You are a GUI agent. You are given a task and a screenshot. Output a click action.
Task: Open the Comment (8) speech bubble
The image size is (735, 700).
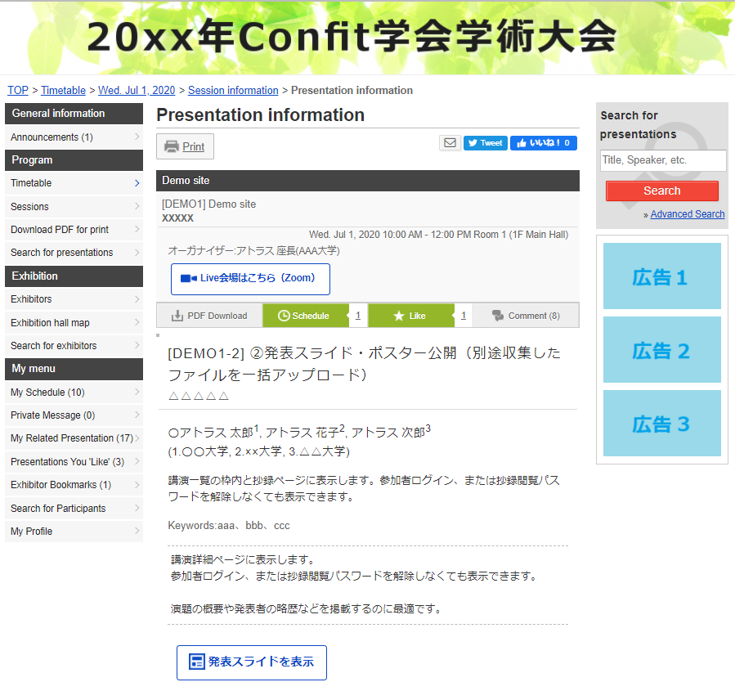(527, 316)
